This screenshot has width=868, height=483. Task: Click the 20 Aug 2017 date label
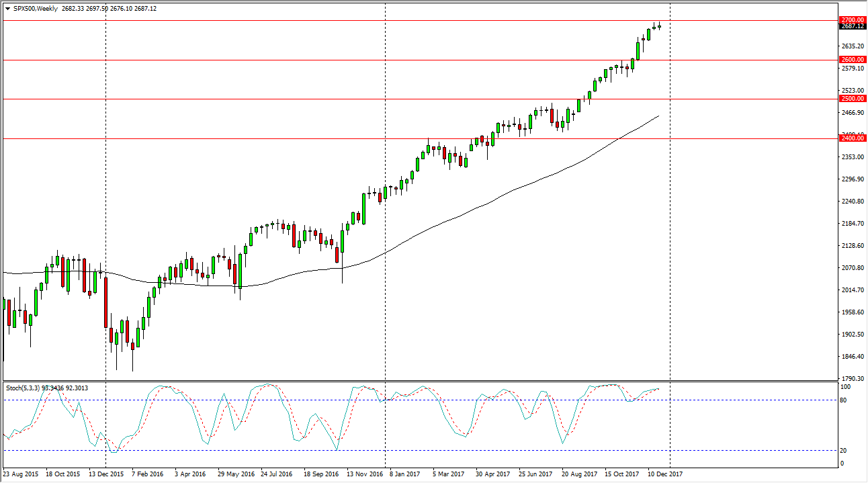click(580, 474)
